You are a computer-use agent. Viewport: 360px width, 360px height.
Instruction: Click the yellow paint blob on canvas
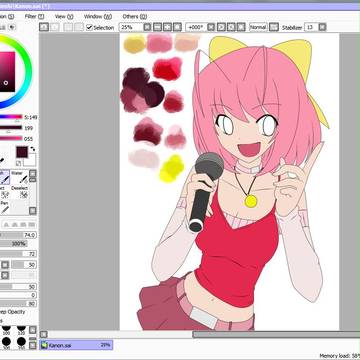[x=172, y=168]
